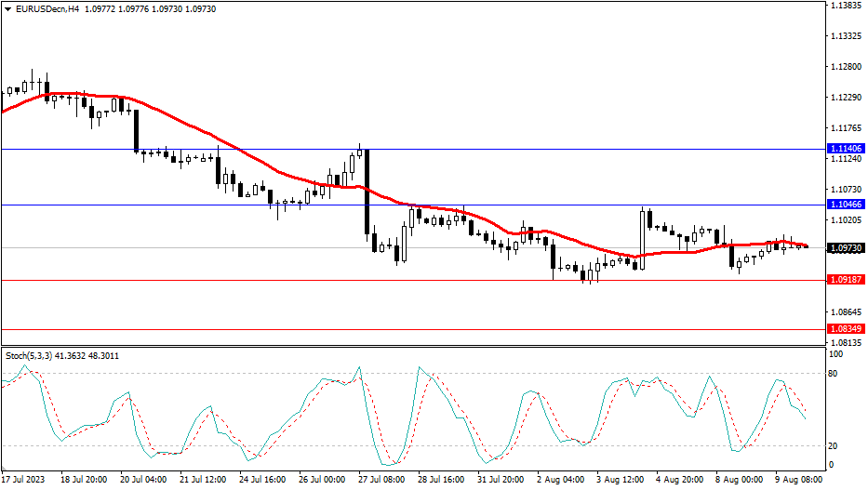Click the stochastic 80 level label
The width and height of the screenshot is (868, 490).
pos(835,374)
